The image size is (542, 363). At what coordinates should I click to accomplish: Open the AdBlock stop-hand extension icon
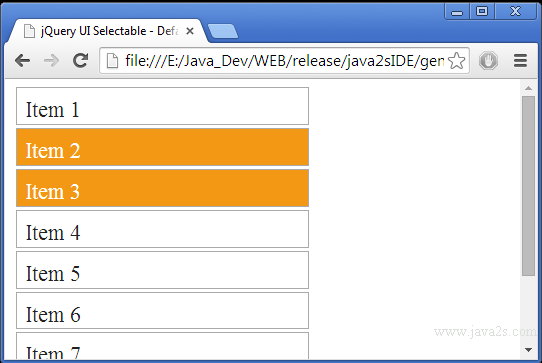(x=488, y=61)
